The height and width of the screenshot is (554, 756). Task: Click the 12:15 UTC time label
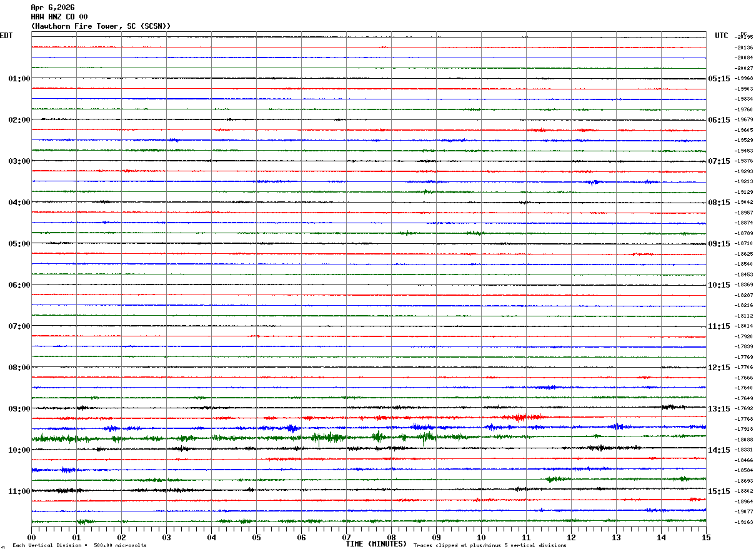tap(719, 368)
